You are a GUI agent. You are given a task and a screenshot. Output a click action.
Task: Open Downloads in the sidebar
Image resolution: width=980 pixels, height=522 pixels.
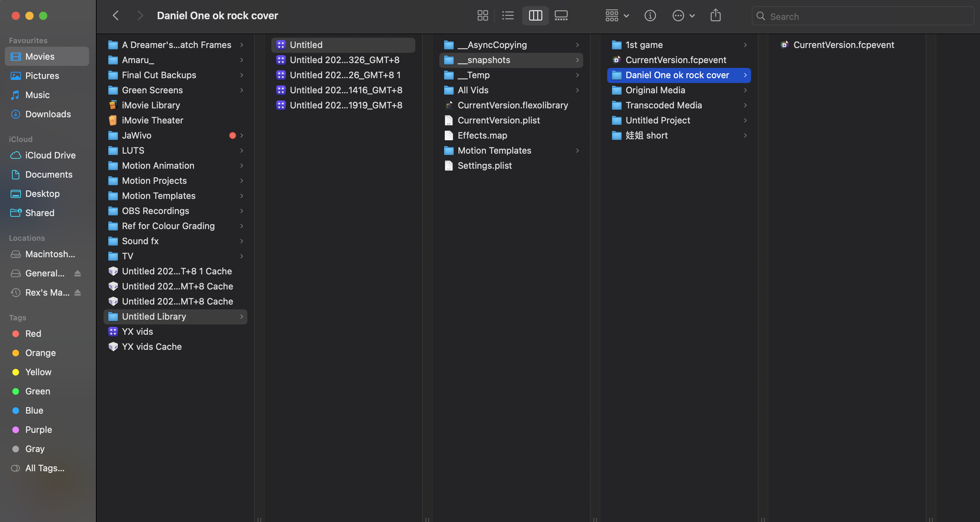pos(48,114)
